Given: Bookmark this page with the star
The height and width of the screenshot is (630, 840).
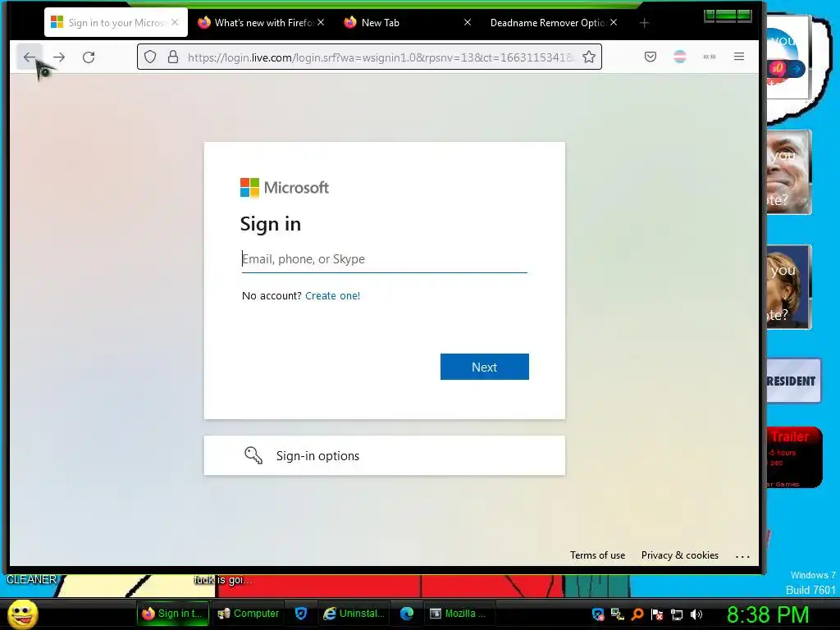Looking at the screenshot, I should [589, 57].
